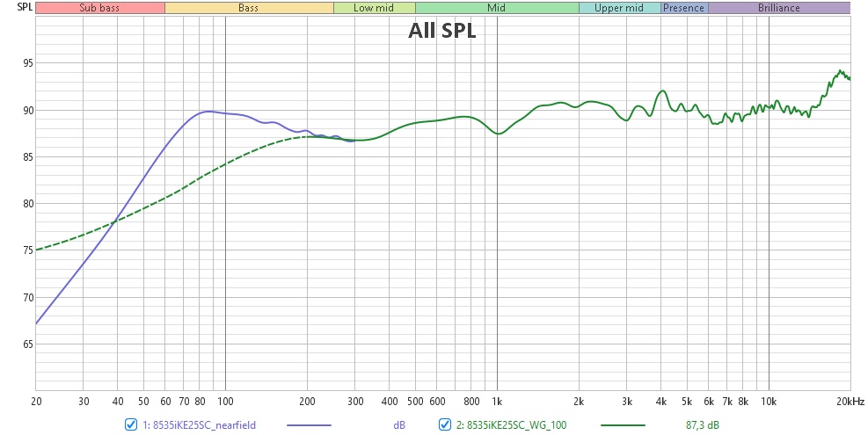
Task: Select the 1: 8535iKE25SC_nearfield legend label
Action: click(x=200, y=425)
